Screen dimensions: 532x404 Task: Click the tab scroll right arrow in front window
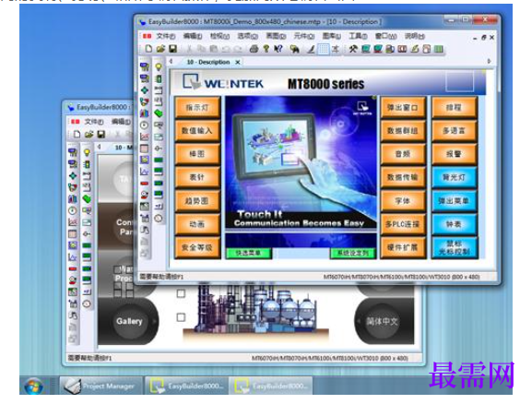pos(489,62)
